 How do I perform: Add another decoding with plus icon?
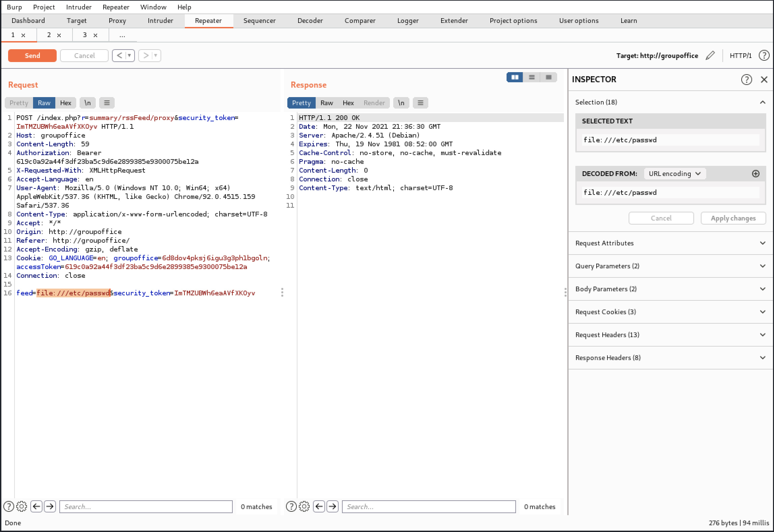755,174
